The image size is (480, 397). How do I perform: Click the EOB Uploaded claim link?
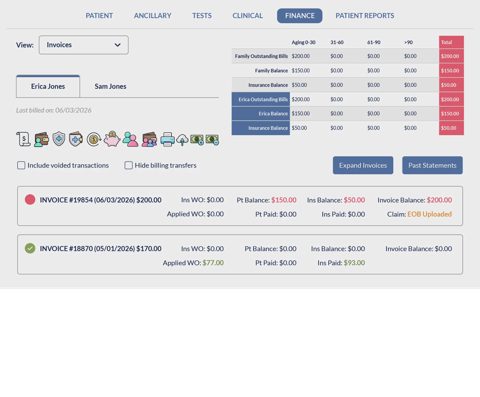pos(430,214)
